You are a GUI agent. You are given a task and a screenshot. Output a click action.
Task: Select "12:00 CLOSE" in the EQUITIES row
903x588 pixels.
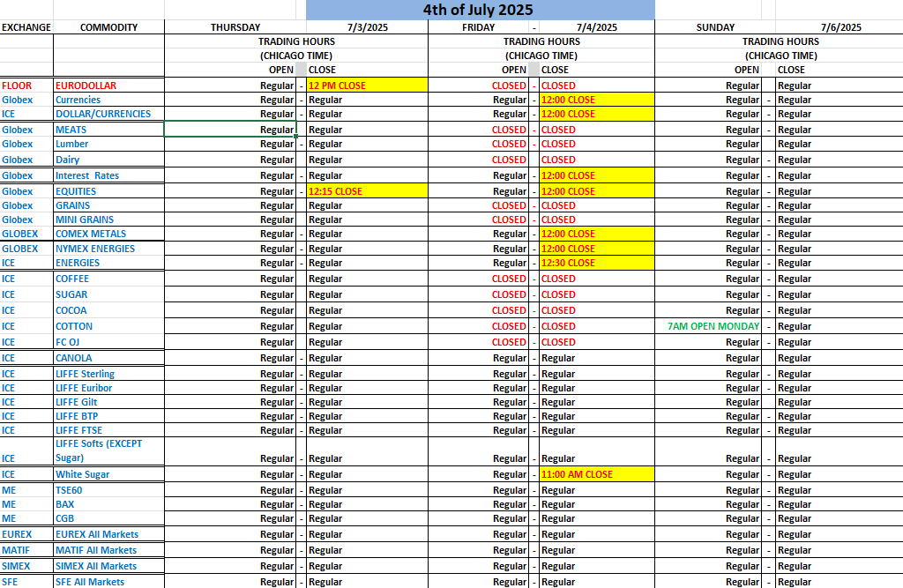tap(597, 191)
